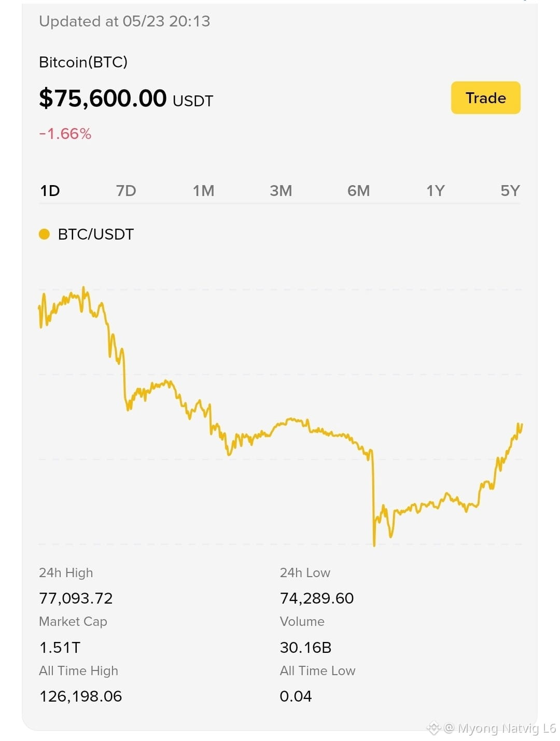Click the yellow Trade button

coord(485,97)
